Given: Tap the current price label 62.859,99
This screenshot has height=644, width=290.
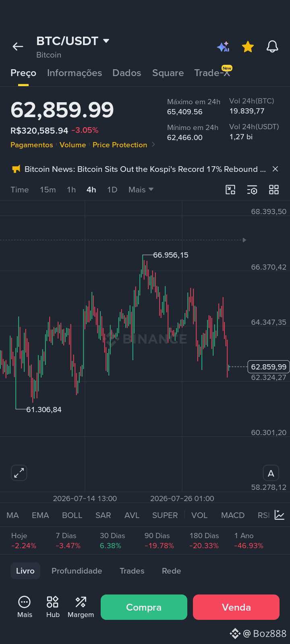Looking at the screenshot, I should tap(269, 367).
